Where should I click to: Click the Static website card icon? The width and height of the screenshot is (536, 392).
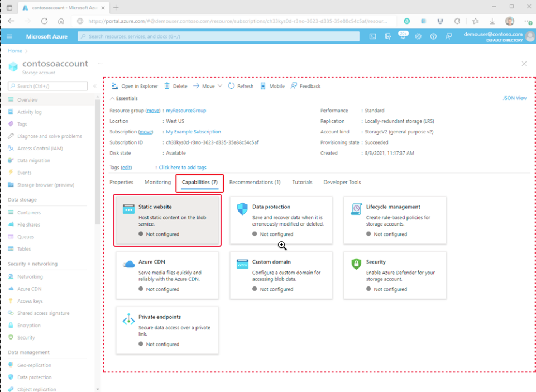(128, 209)
